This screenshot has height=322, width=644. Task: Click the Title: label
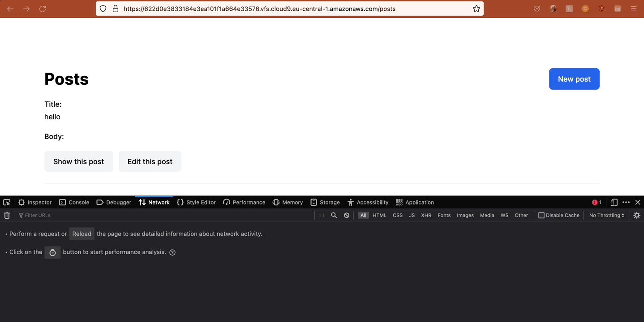tap(53, 104)
